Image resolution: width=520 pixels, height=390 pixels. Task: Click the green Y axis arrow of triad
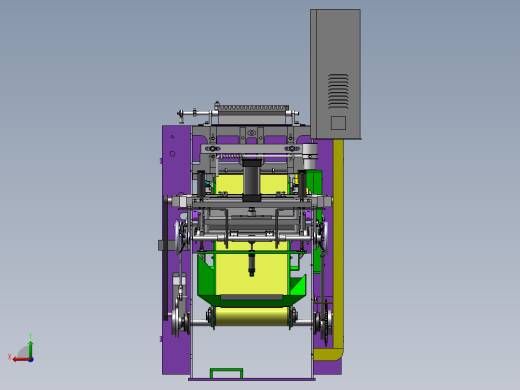(x=30, y=349)
